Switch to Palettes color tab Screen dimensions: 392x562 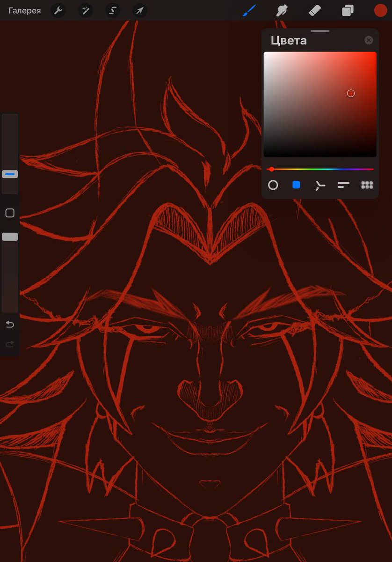coord(367,185)
